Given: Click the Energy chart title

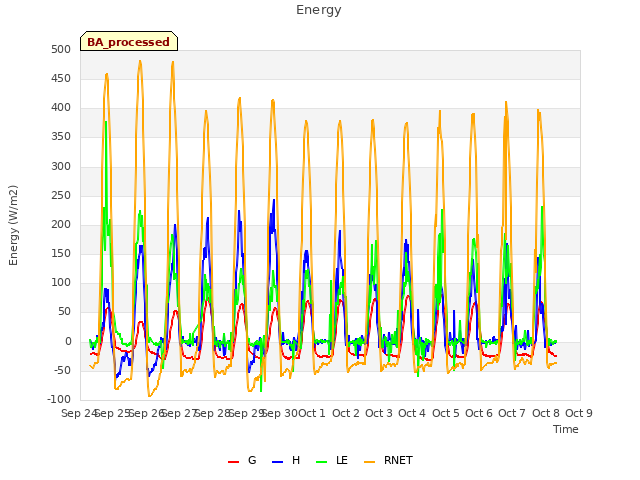Looking at the screenshot, I should [319, 10].
